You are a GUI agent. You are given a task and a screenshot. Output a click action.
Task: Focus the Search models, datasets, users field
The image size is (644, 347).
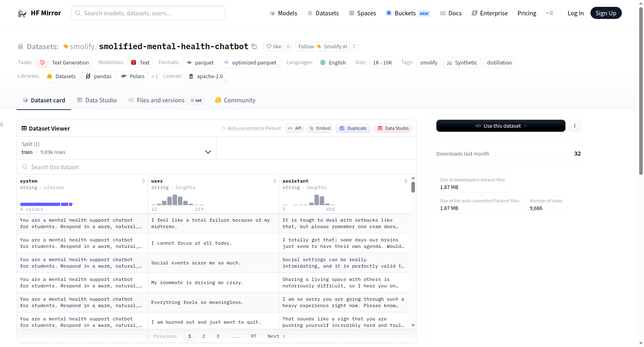click(148, 13)
